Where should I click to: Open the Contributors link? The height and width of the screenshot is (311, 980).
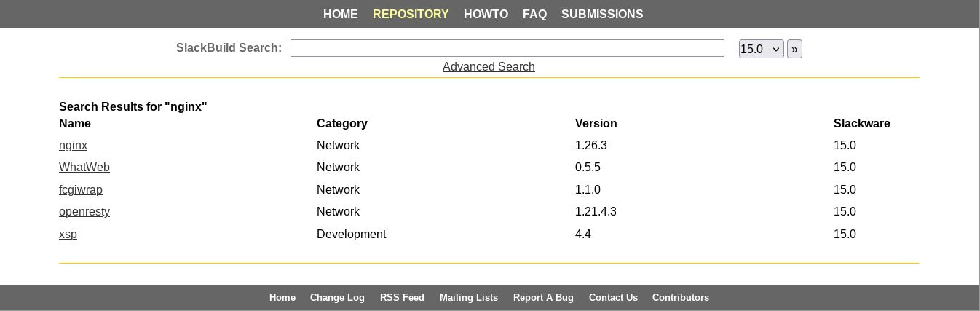point(681,297)
